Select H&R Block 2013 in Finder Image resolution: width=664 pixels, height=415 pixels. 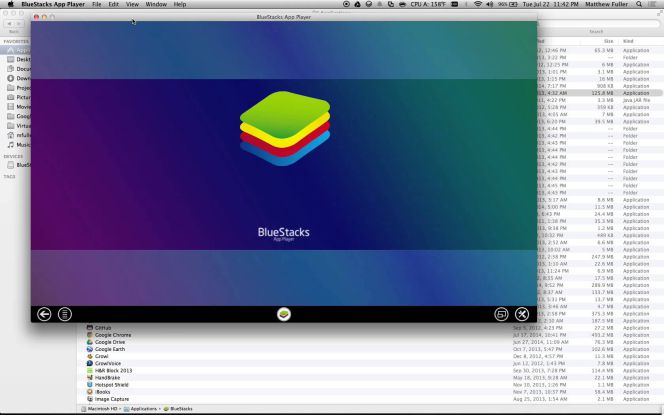click(113, 371)
